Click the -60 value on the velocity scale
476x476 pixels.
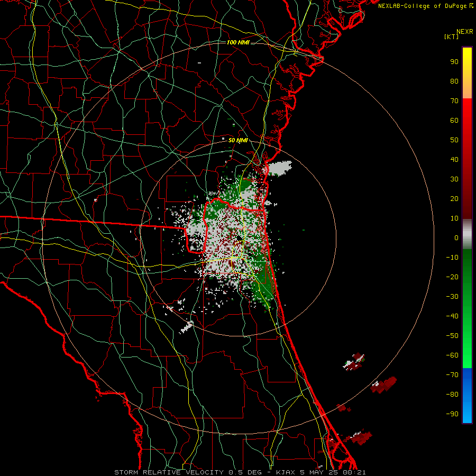pyautogui.click(x=452, y=355)
